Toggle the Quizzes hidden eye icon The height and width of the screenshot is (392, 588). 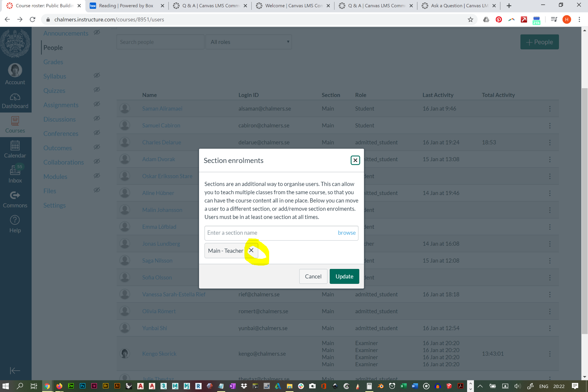click(x=97, y=90)
